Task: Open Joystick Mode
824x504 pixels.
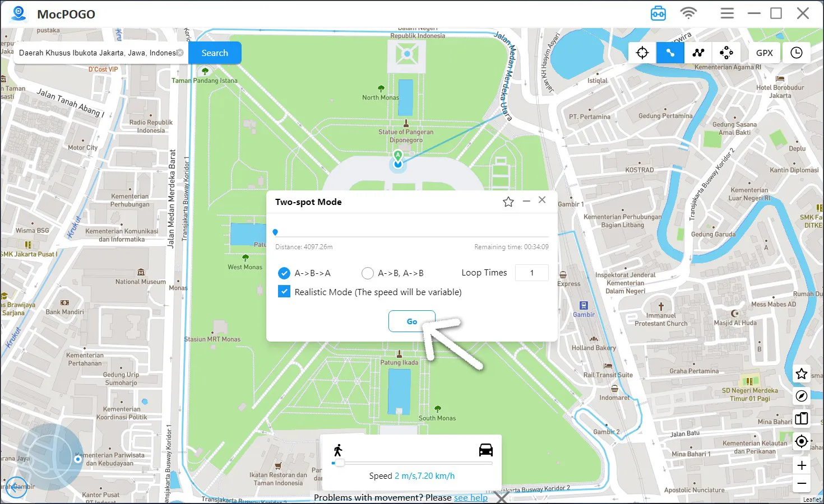Action: click(x=726, y=52)
